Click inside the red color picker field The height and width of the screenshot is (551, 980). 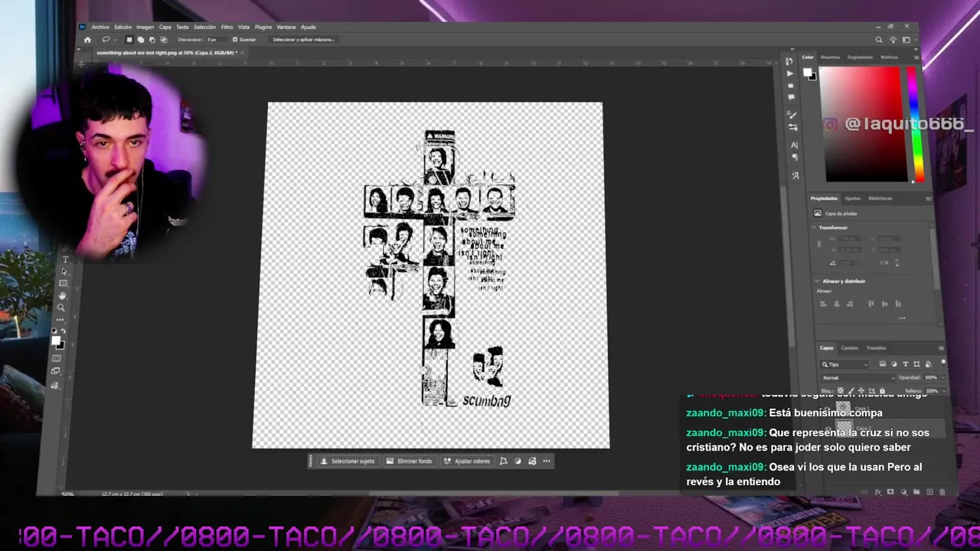(x=863, y=124)
